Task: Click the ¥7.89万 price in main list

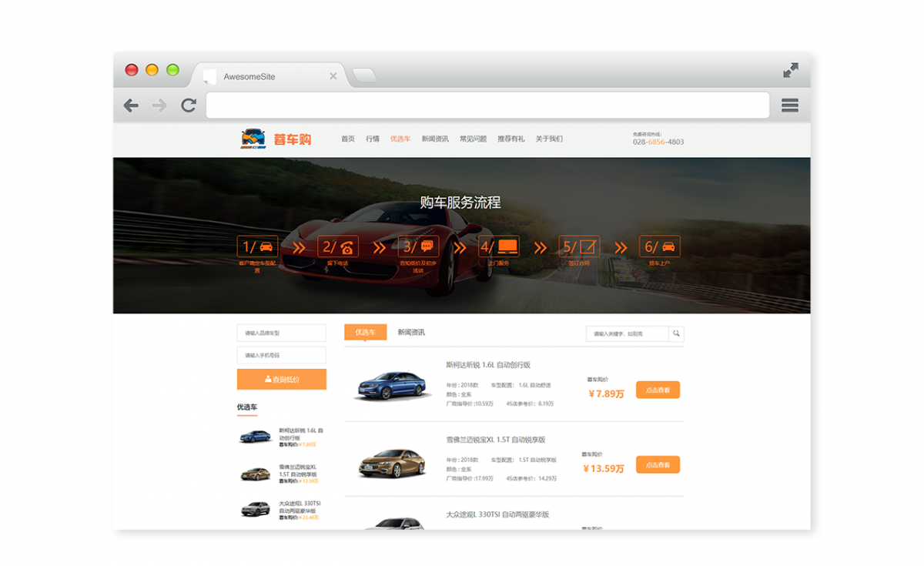Action: 606,394
